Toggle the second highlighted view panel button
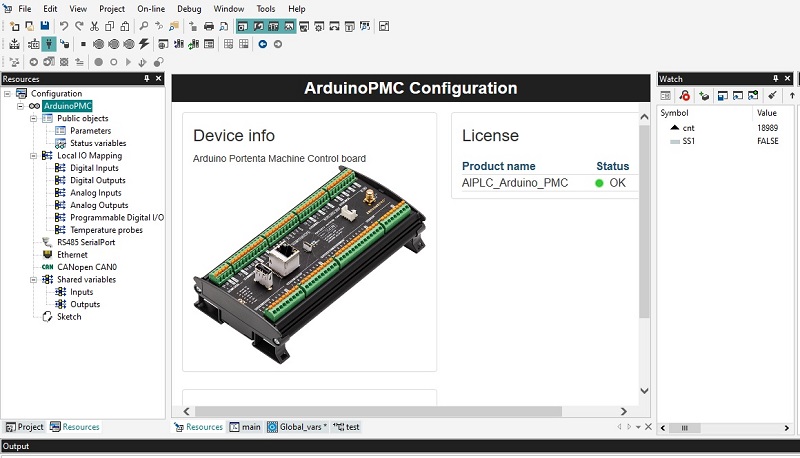 [259, 27]
